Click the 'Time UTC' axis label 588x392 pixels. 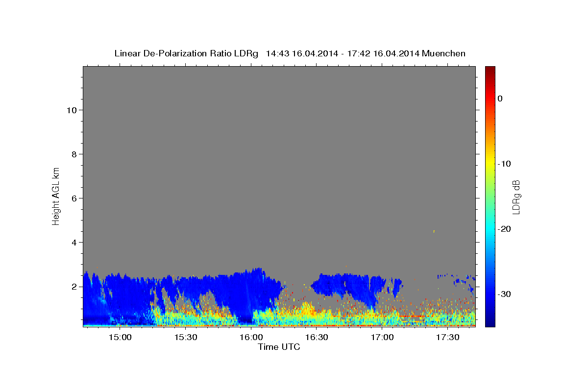[279, 347]
